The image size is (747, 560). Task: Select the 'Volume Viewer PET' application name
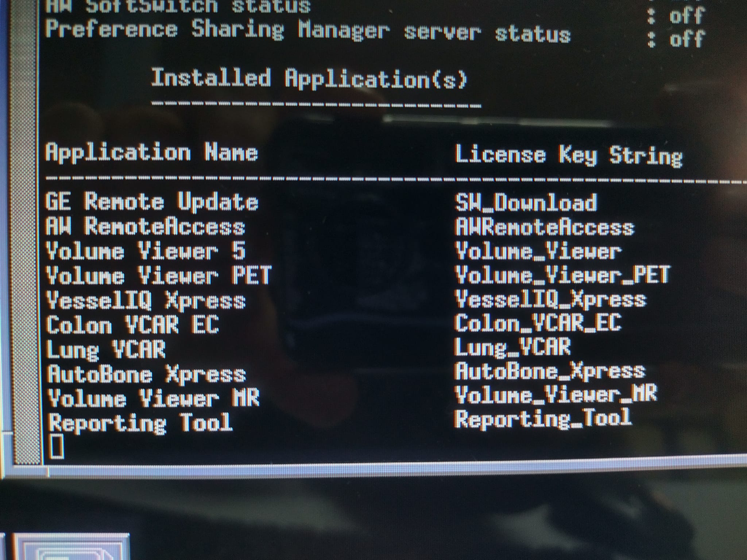point(158,275)
